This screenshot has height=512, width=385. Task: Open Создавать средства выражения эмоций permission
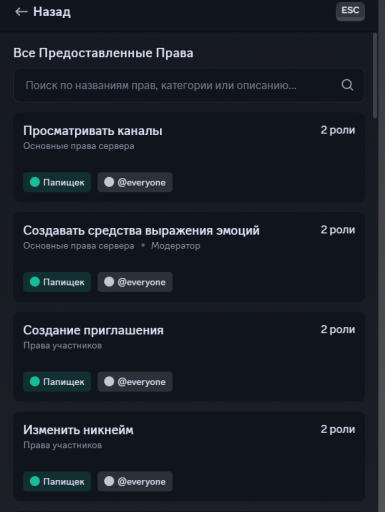189,257
